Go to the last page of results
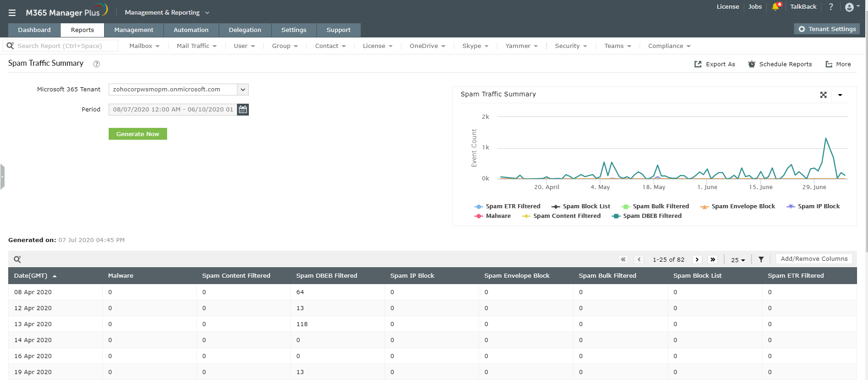 point(712,259)
